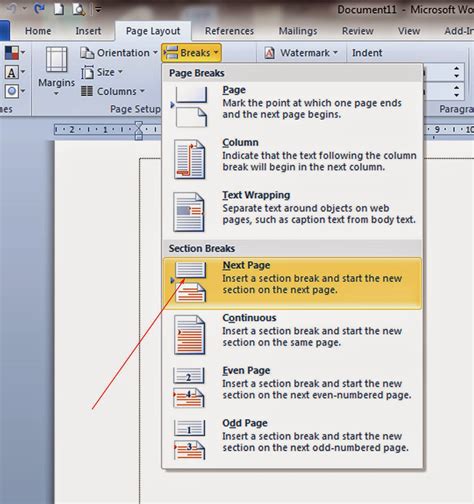
Task: Open the Size dropdown
Action: pyautogui.click(x=102, y=72)
